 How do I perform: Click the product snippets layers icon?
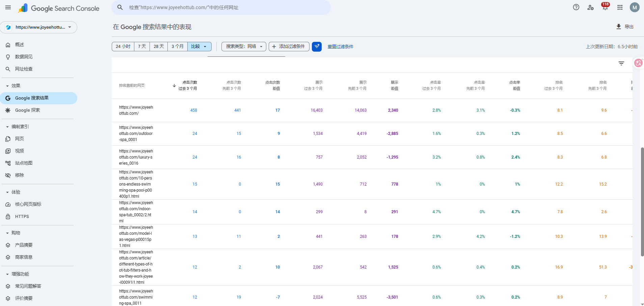[8, 245]
